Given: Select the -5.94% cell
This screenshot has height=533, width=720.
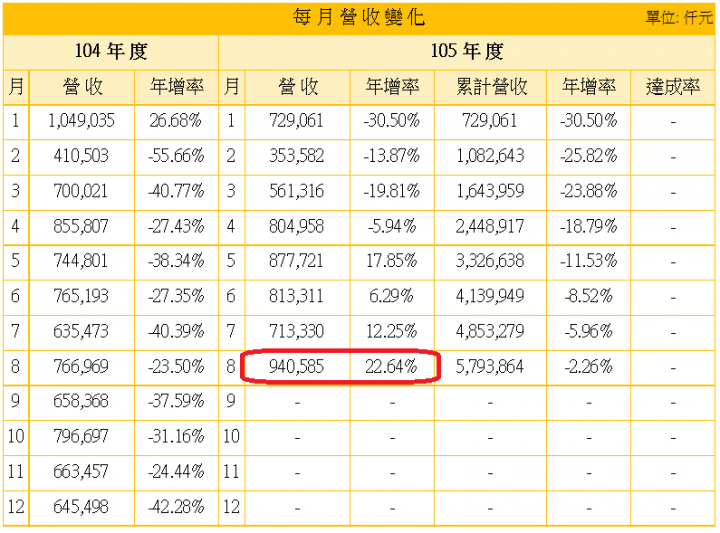Looking at the screenshot, I should click(392, 227).
